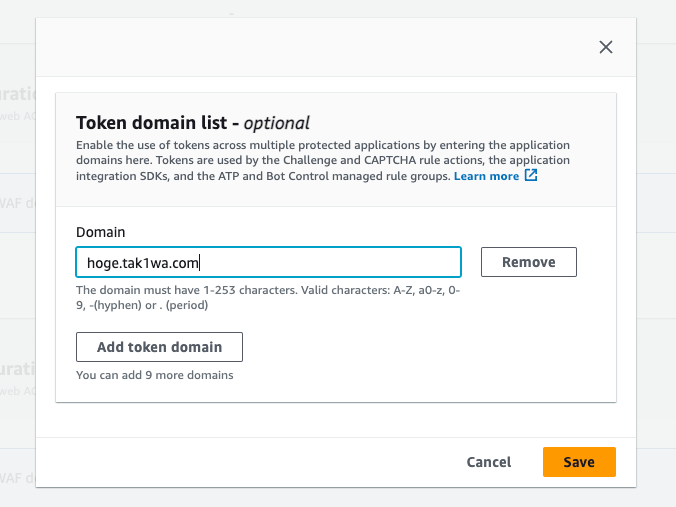The image size is (676, 507).
Task: Click the token description paragraph
Action: click(323, 160)
